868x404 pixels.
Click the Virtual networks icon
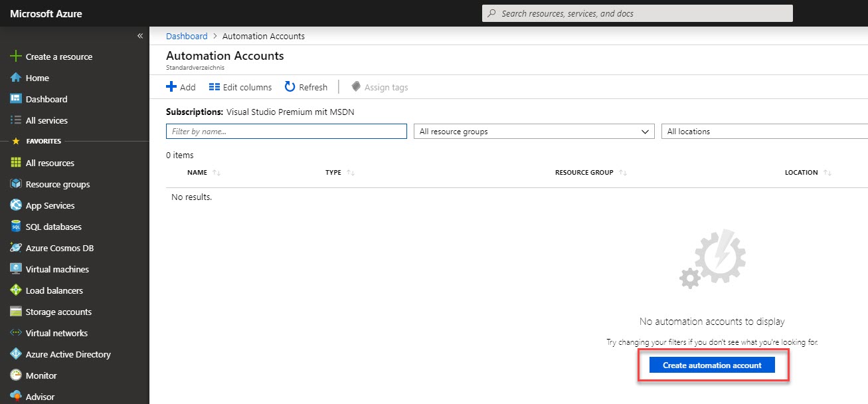tap(16, 333)
